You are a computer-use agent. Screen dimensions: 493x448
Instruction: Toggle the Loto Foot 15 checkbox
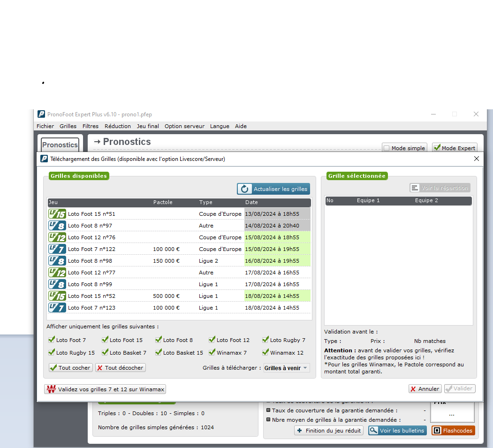(x=105, y=340)
